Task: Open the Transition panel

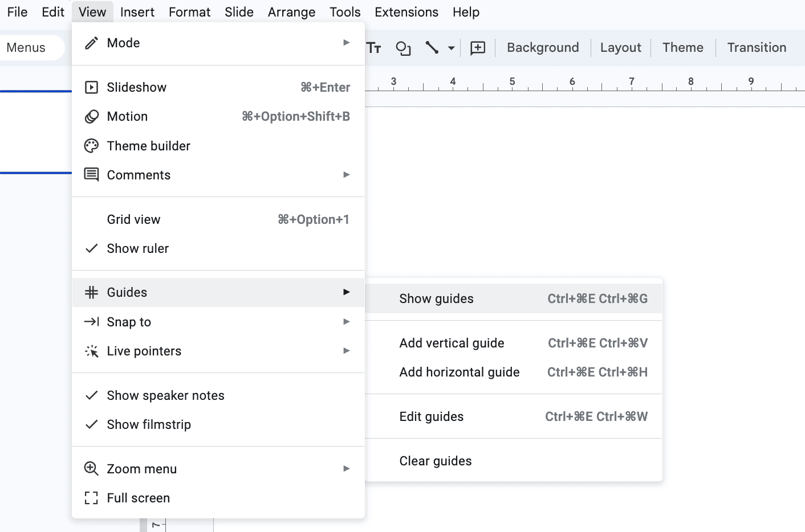Action: tap(757, 48)
